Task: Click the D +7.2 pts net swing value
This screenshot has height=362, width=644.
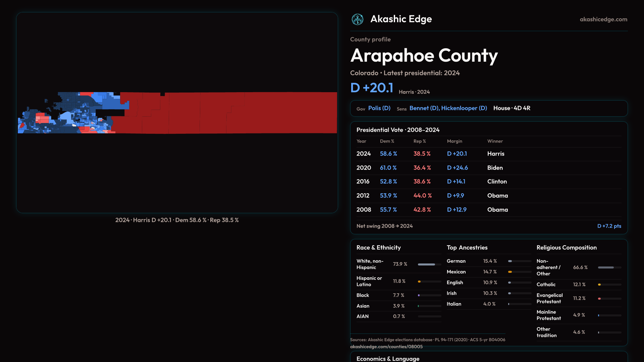Action: [x=609, y=226]
